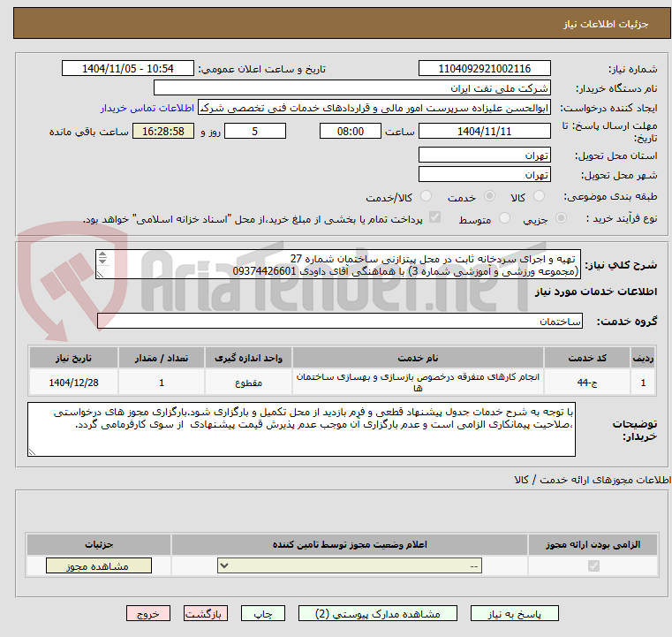The image size is (672, 637).
Task: Click the بازگشت back button
Action: coord(205,613)
